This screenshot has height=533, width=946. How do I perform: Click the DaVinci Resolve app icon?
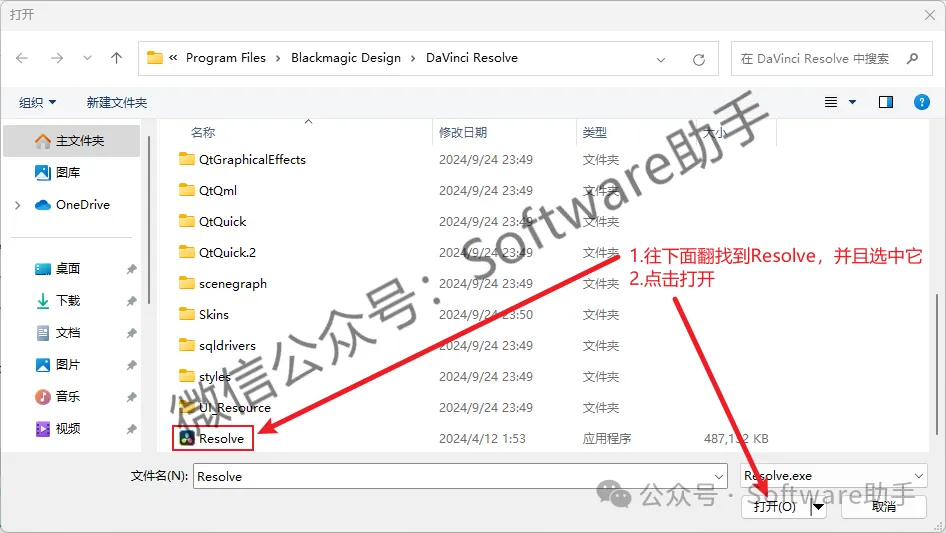click(187, 438)
